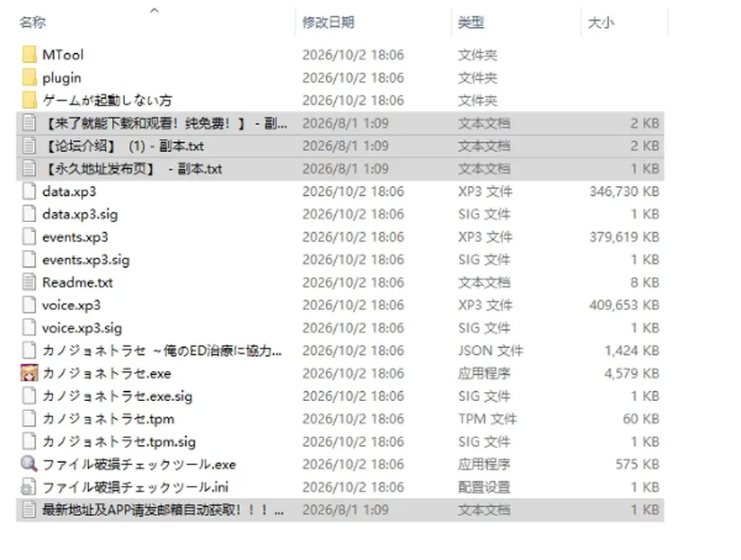Sort by the 类型 column header
741x560 pixels.
tap(471, 22)
